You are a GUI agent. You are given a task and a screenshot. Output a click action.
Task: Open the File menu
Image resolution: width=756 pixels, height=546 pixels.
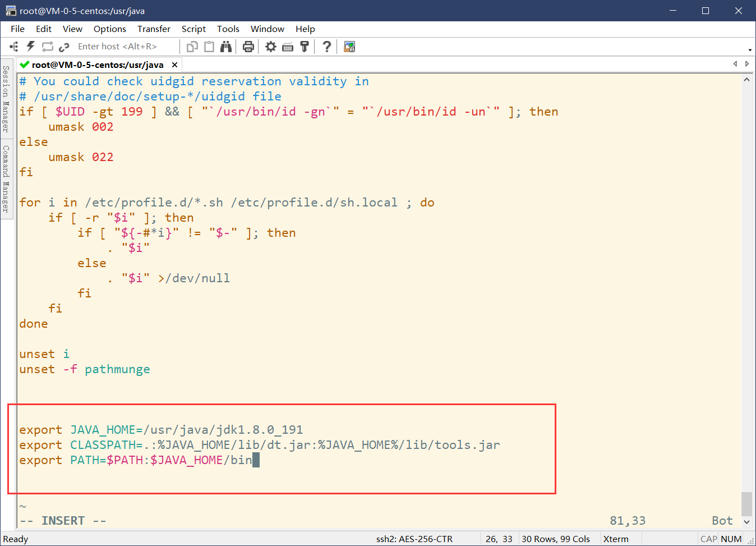point(18,29)
